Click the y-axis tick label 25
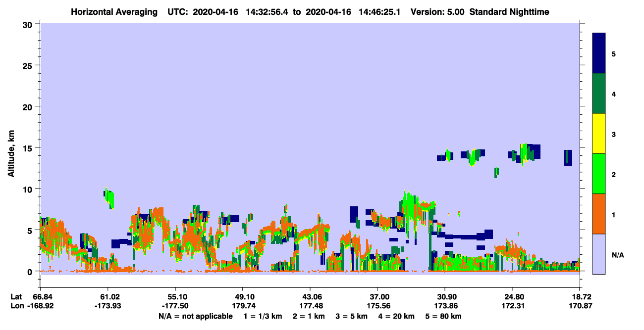 28,65
